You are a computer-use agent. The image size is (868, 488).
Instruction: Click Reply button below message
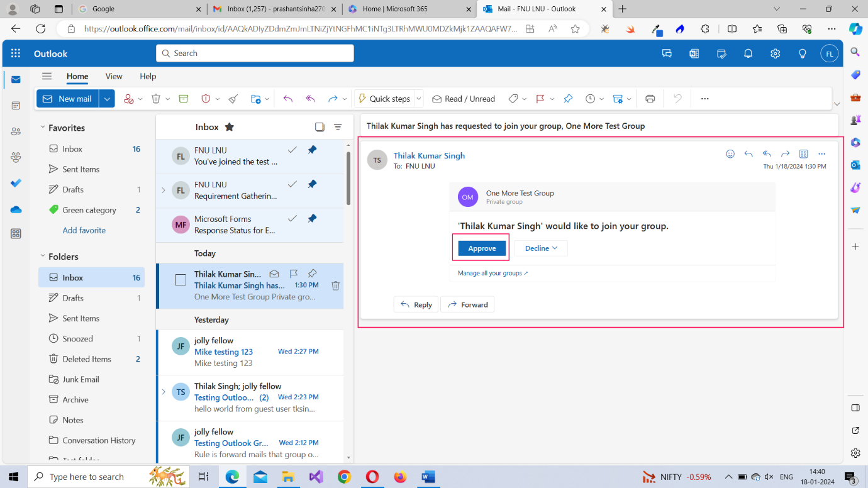[x=416, y=304]
